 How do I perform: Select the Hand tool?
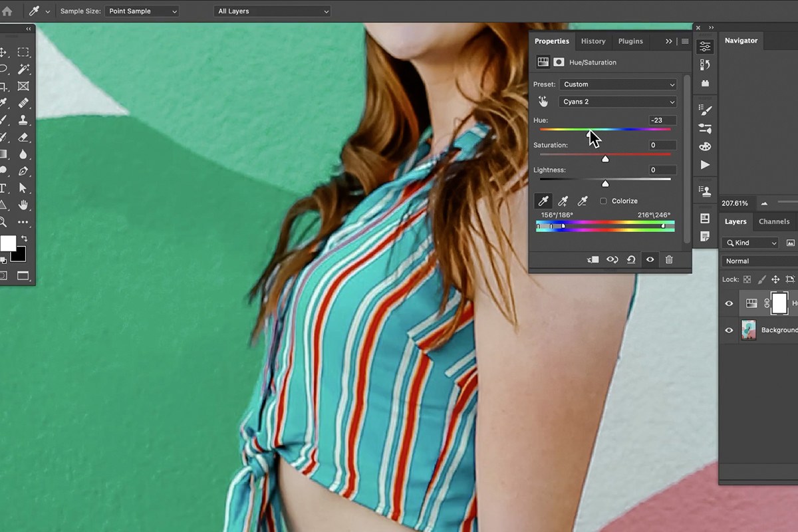23,205
